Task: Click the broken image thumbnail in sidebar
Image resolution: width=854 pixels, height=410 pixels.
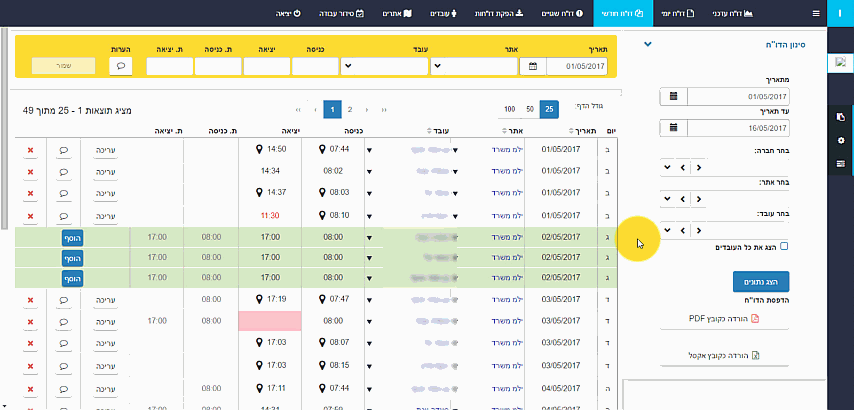Action: [839, 63]
